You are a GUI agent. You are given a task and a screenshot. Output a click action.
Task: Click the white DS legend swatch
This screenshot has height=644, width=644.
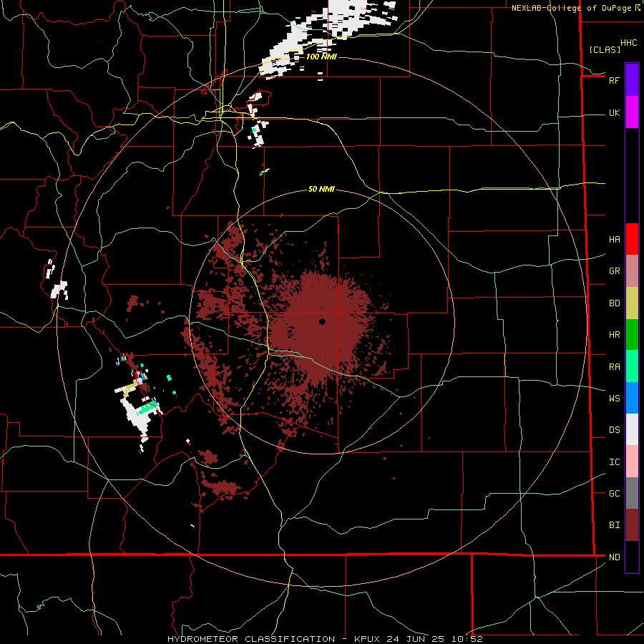click(x=632, y=429)
